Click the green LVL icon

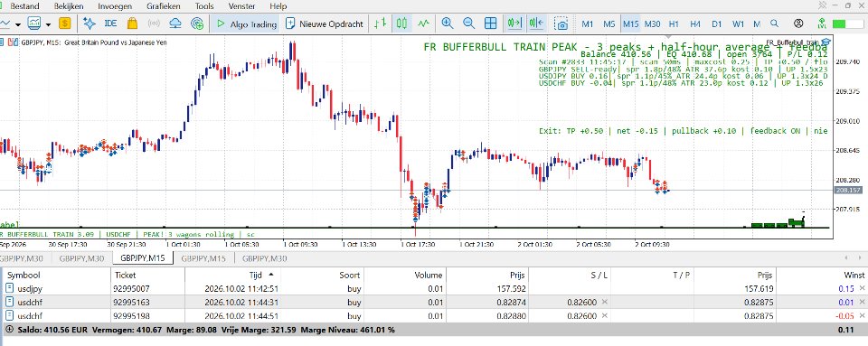(x=822, y=23)
